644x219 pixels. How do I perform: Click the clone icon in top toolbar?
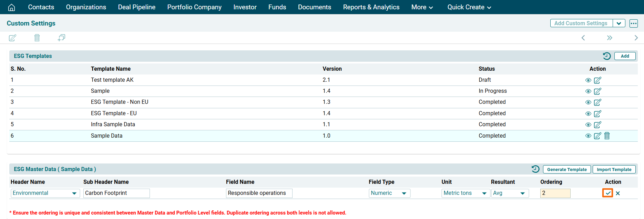pyautogui.click(x=61, y=38)
